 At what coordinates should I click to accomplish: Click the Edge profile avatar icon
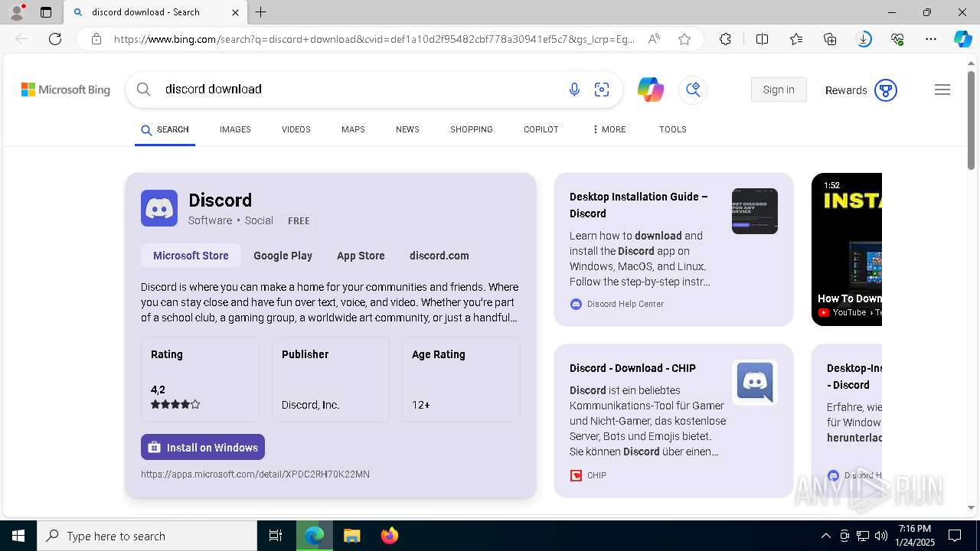tap(17, 12)
